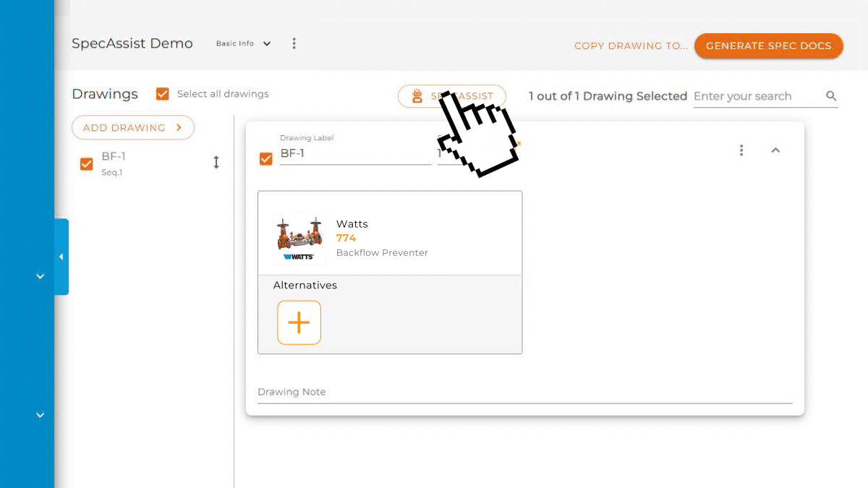
Task: Click the COPY DRAWING TO link
Action: pos(631,46)
